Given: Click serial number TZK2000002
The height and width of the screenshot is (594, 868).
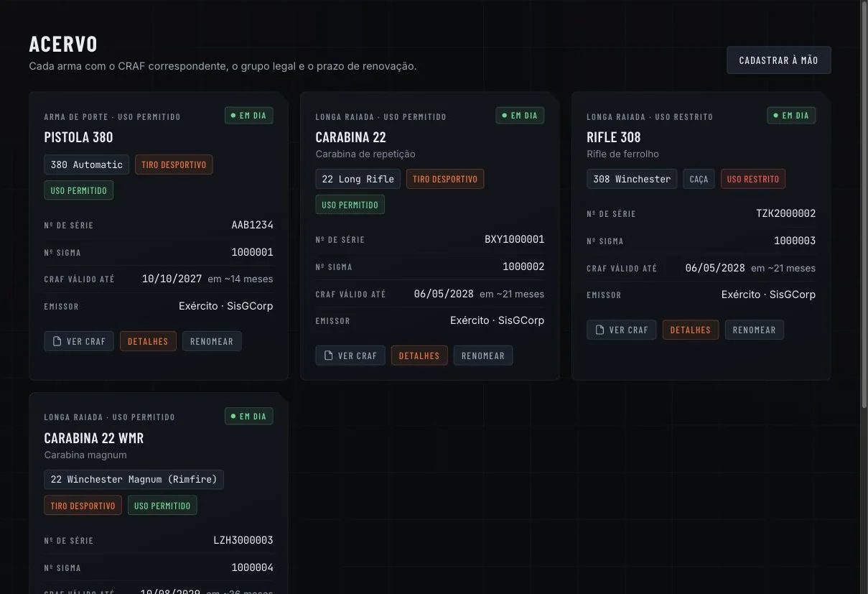Looking at the screenshot, I should point(786,213).
